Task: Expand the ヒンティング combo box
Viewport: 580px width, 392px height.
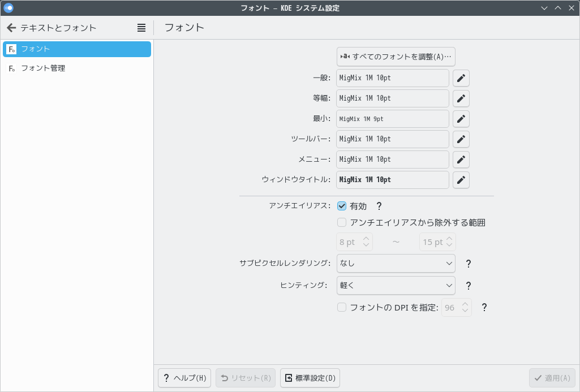Action: pos(396,286)
